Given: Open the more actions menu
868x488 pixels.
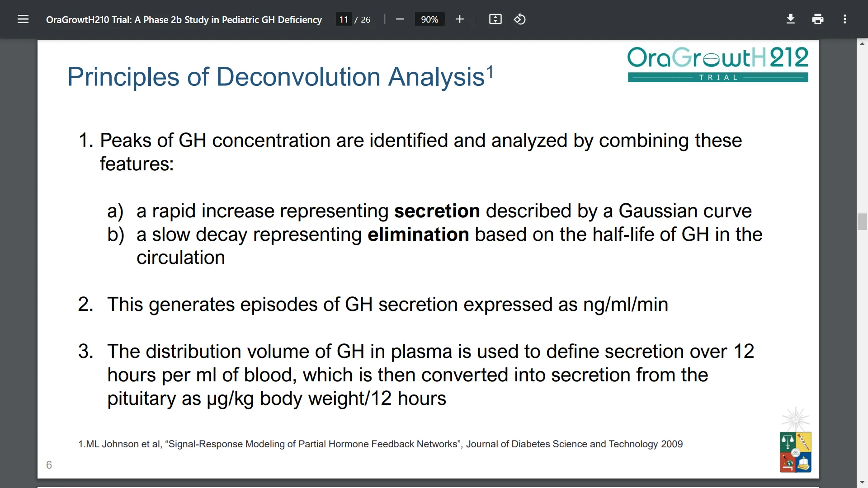Looking at the screenshot, I should click(x=845, y=19).
